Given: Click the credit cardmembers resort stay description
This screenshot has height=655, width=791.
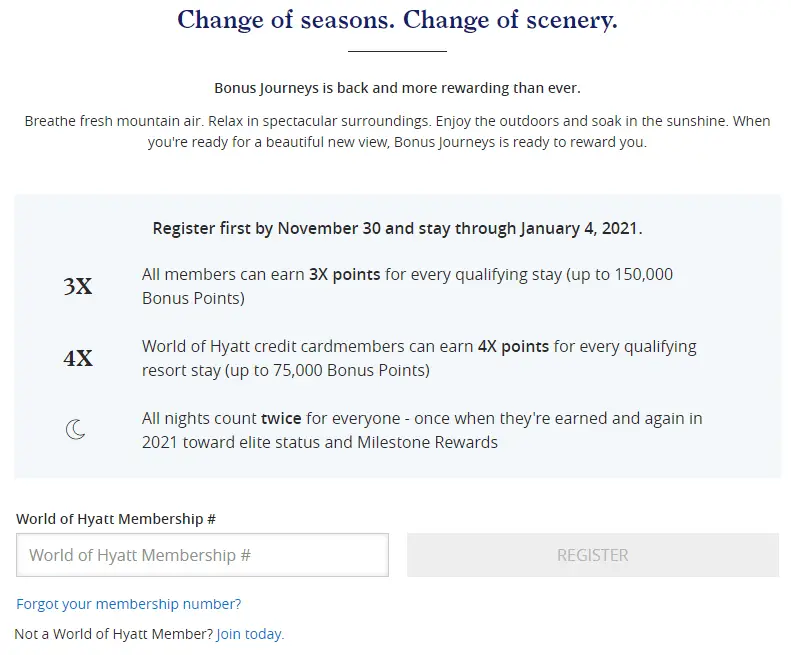Looking at the screenshot, I should click(x=419, y=358).
